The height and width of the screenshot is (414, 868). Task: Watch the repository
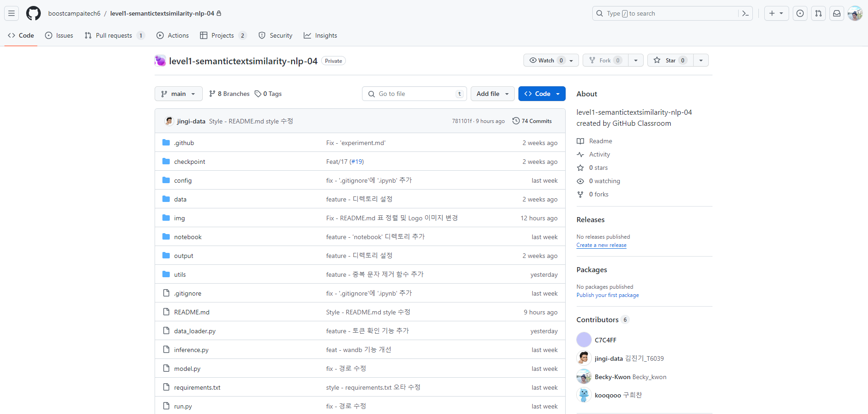(551, 60)
